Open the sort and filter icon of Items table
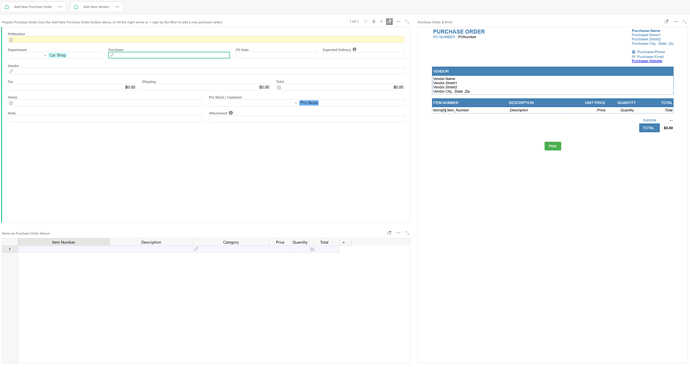Image resolution: width=690 pixels, height=367 pixels. 389,233
